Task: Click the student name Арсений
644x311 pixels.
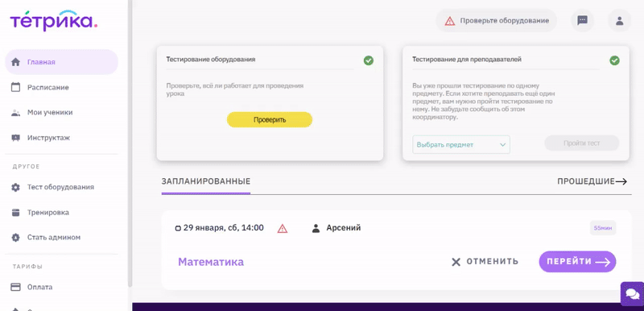Action: [344, 227]
